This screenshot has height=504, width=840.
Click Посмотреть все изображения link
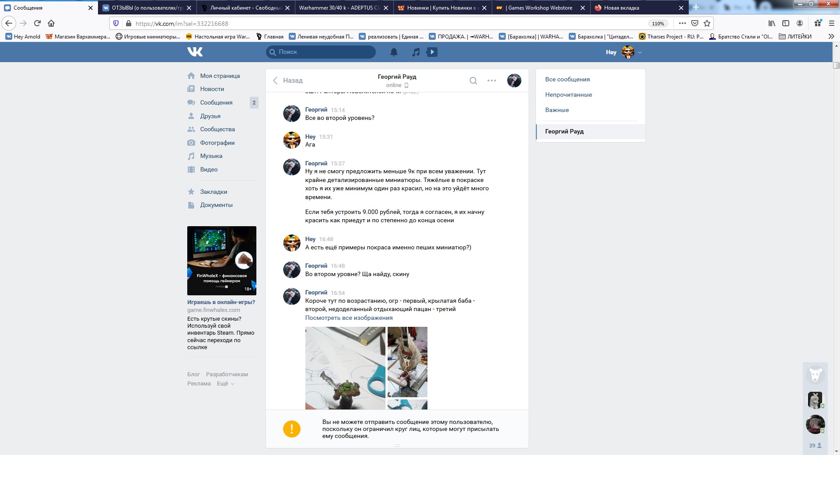(349, 318)
